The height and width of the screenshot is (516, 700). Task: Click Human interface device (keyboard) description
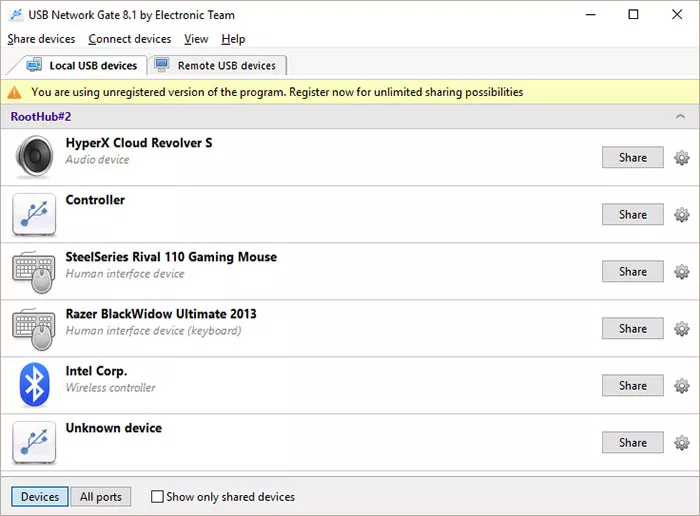(153, 331)
